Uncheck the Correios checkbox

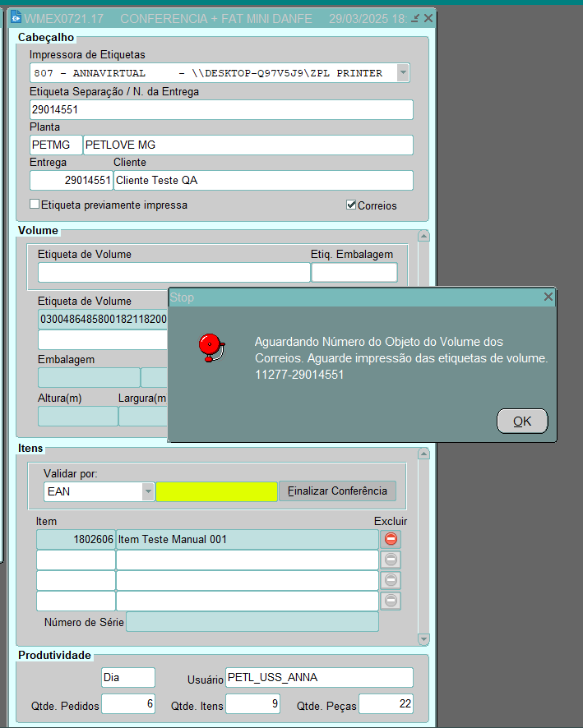tap(351, 205)
